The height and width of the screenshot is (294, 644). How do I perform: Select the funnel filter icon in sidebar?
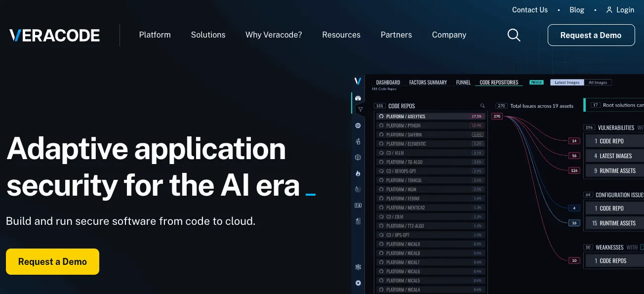(360, 110)
